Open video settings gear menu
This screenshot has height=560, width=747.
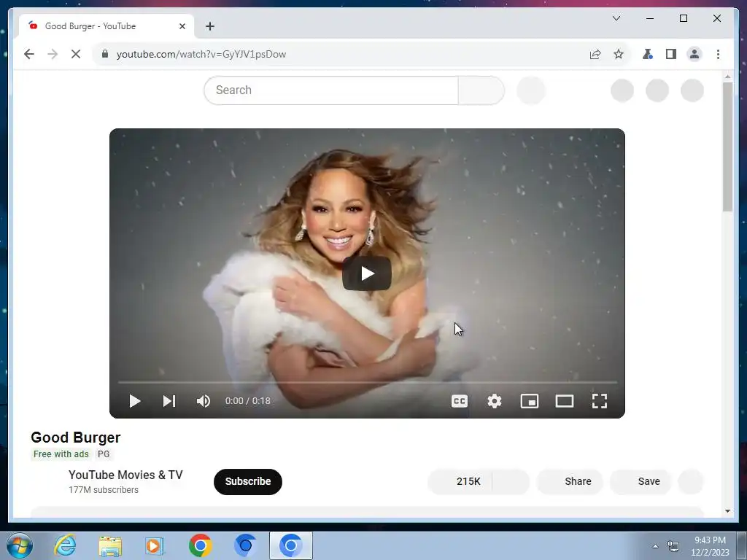(495, 401)
